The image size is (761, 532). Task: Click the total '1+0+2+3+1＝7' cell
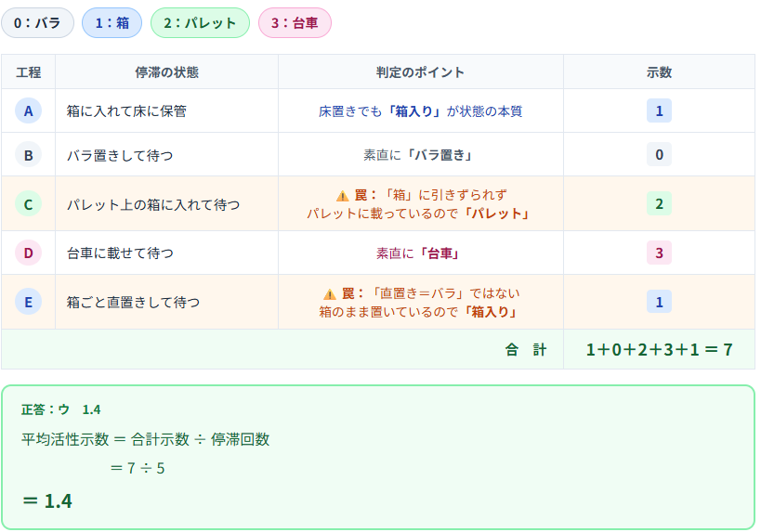point(659,350)
